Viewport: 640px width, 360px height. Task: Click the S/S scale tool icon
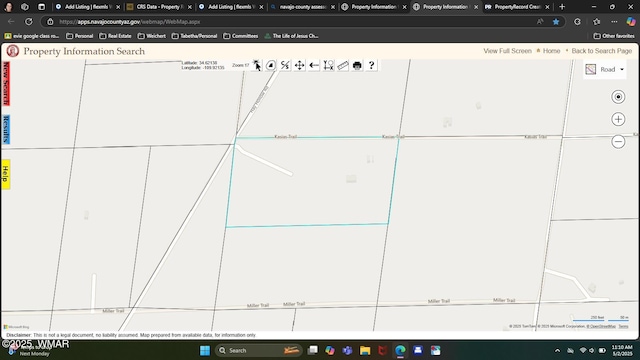point(285,65)
